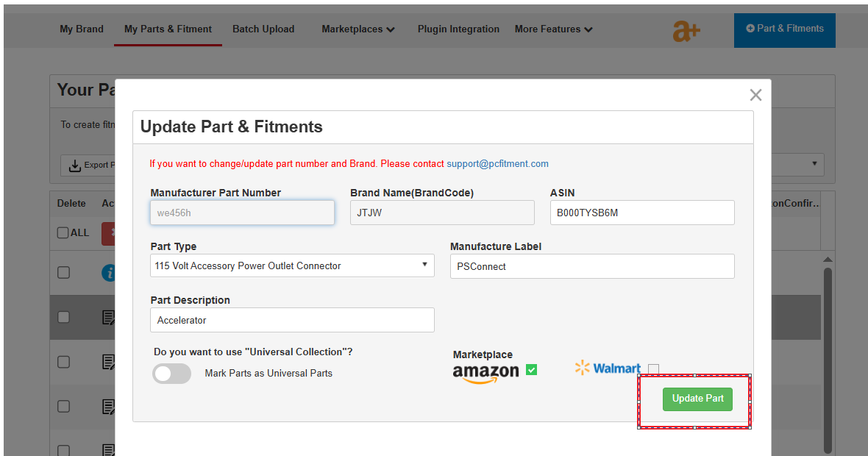Image resolution: width=868 pixels, height=456 pixels.
Task: Switch to the Batch Upload tab
Action: 263,29
